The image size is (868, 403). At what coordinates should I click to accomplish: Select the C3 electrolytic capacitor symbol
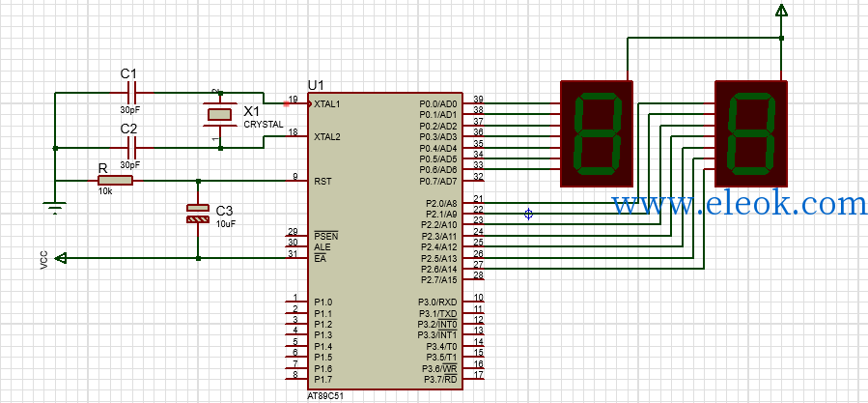pyautogui.click(x=198, y=214)
